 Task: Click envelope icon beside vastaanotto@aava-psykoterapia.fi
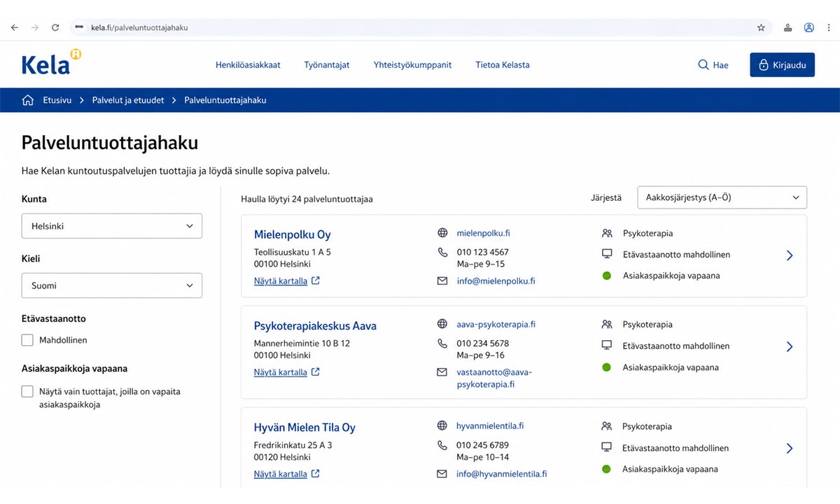[x=442, y=372]
